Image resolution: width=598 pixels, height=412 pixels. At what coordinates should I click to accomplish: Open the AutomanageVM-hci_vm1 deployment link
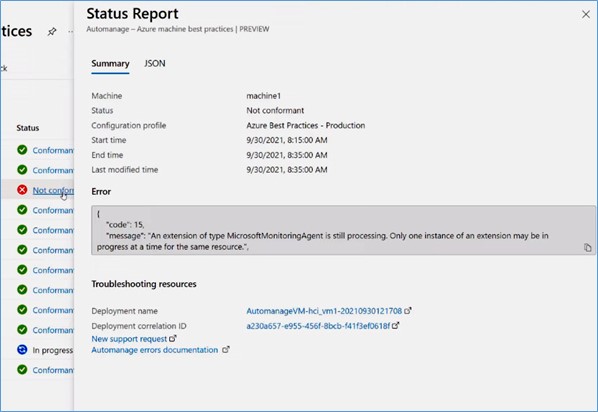pos(324,311)
